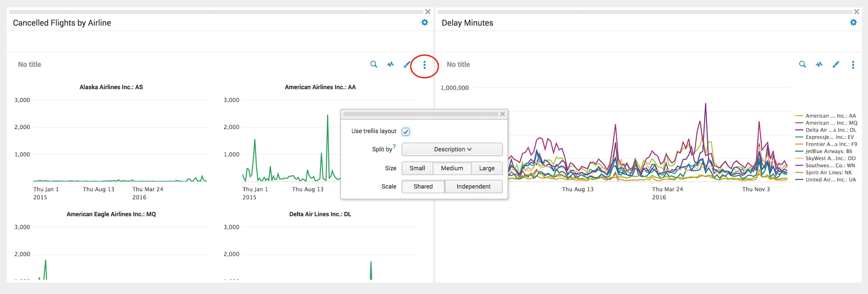Viewport: 868px width, 294px height.
Task: Click Southwest Co.: WN legend entry
Action: click(x=825, y=165)
